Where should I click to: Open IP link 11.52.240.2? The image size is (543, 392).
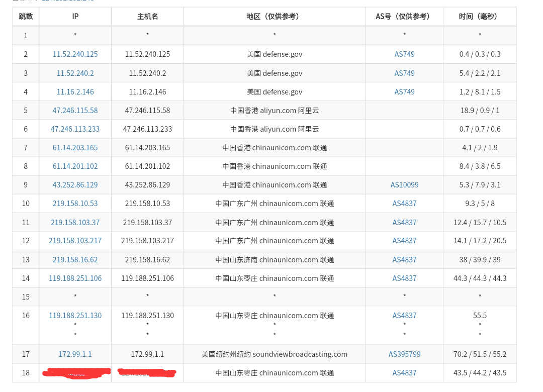pos(75,73)
